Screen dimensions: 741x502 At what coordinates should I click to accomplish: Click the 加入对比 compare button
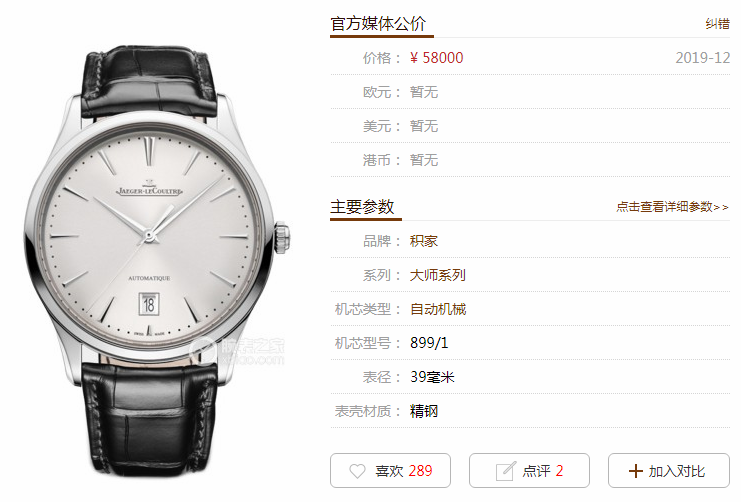pyautogui.click(x=669, y=470)
